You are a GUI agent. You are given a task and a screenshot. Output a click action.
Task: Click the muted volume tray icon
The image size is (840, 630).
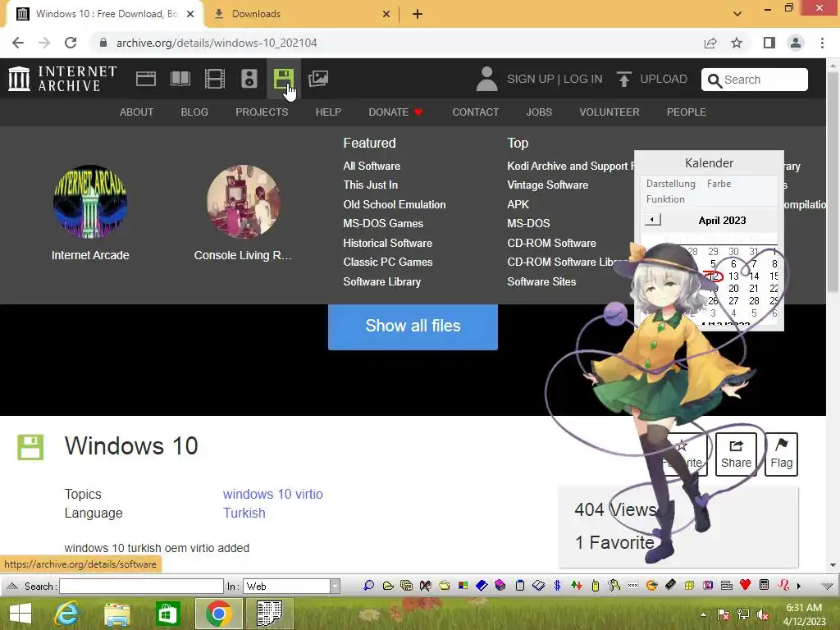(762, 614)
